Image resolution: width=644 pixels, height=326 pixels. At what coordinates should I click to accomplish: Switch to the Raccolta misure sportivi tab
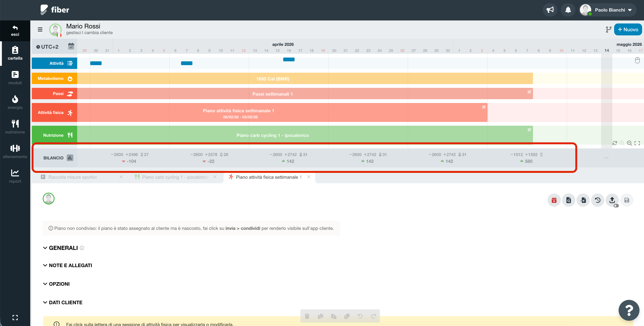pyautogui.click(x=72, y=177)
